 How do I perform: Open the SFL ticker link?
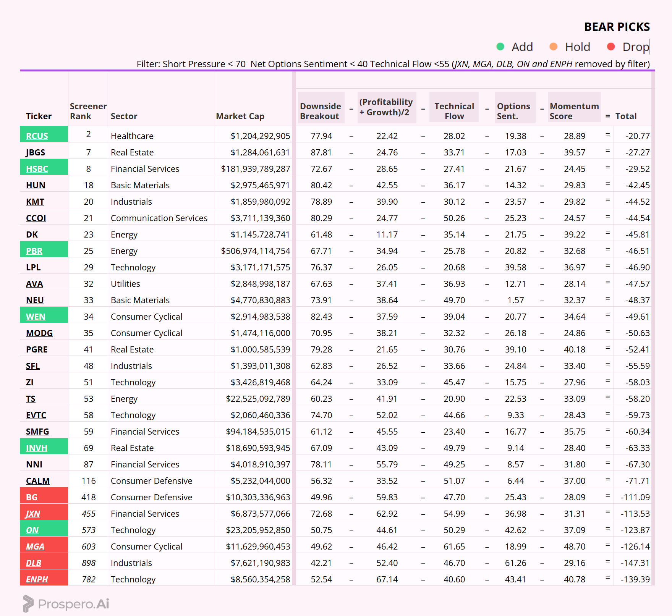33,366
